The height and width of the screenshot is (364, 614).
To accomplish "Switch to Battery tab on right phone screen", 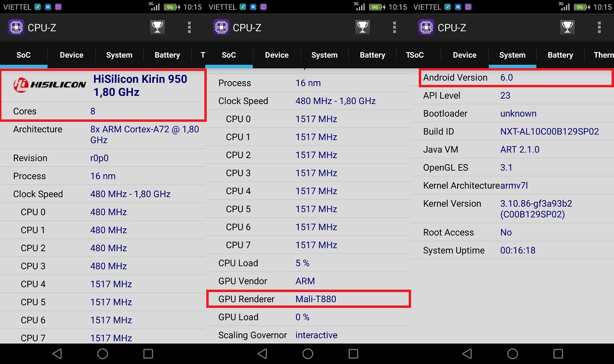I will pyautogui.click(x=560, y=55).
